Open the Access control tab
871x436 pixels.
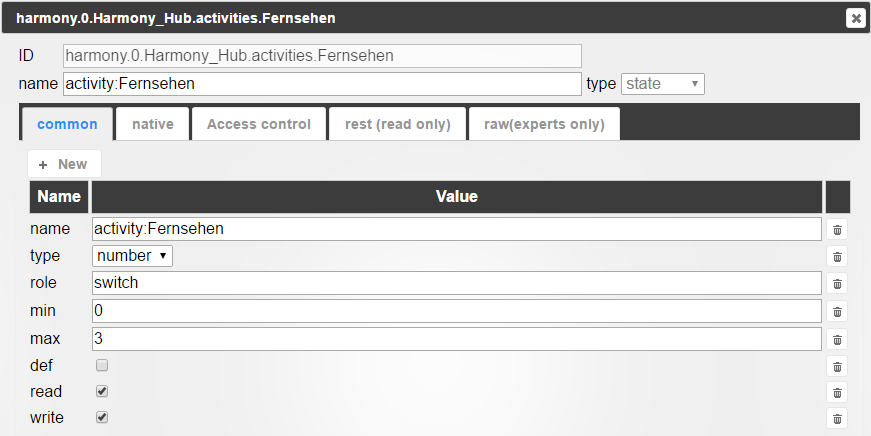[x=259, y=125]
